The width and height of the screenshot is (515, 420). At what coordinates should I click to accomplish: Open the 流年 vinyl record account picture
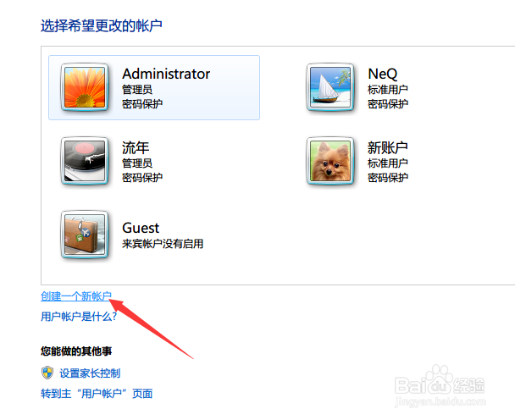coord(85,161)
